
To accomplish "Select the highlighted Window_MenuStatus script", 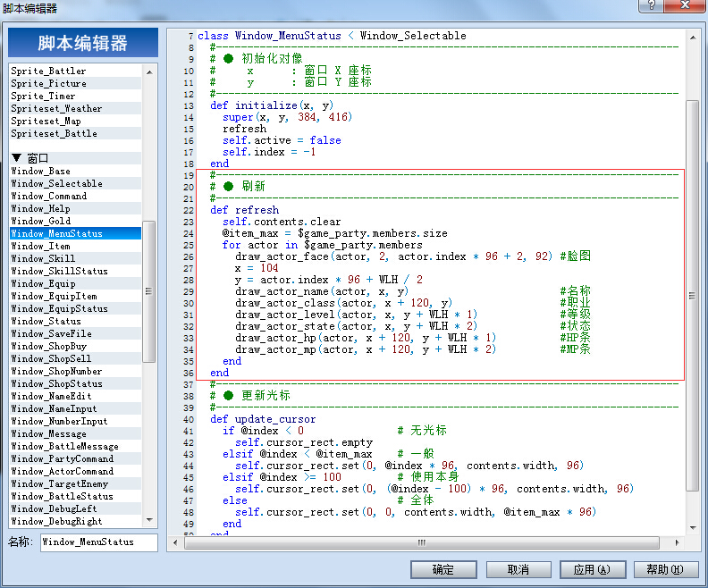I will click(x=75, y=233).
